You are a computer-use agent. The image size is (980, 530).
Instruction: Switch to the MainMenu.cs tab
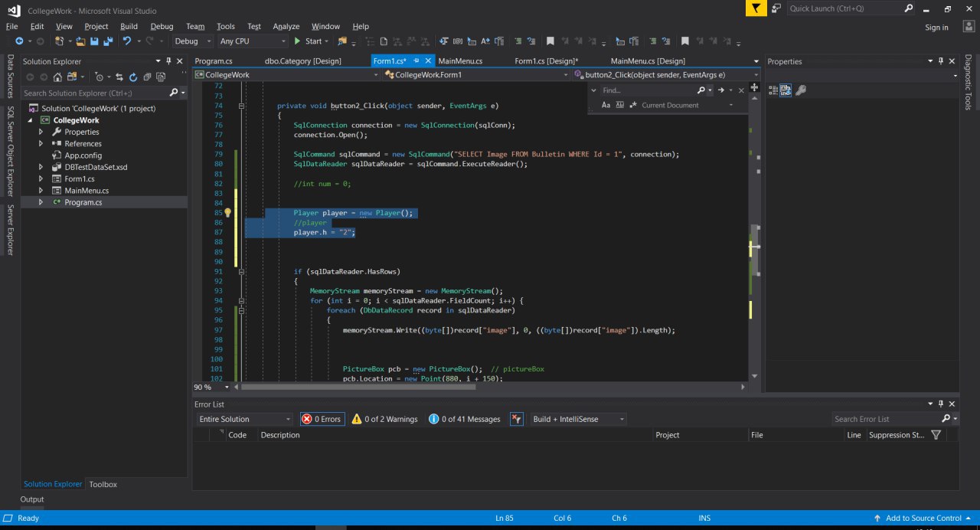[x=460, y=61]
